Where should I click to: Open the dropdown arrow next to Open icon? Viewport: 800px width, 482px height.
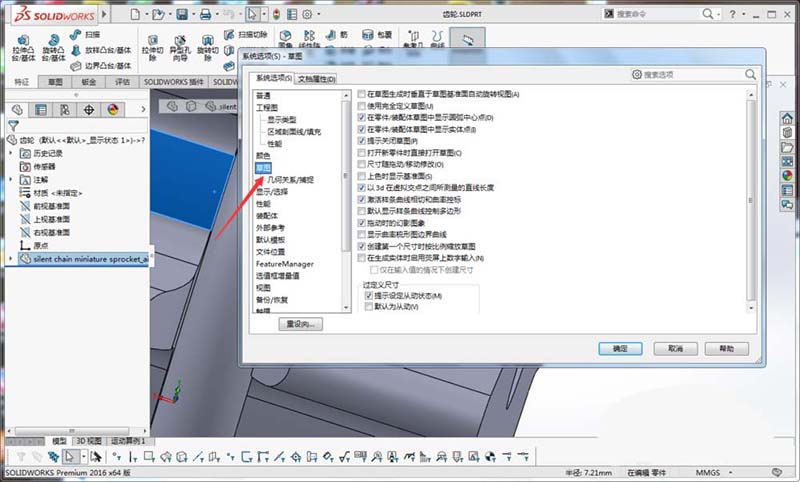(x=170, y=14)
